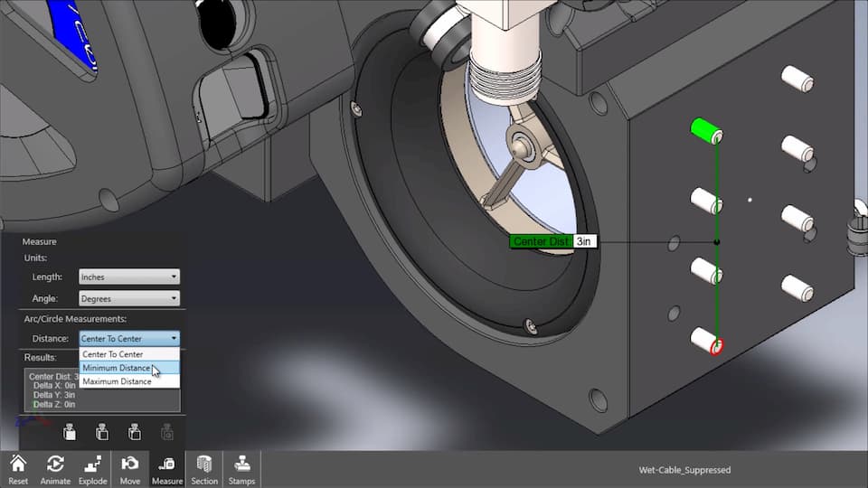
Task: Open the Length units dropdown
Action: click(x=129, y=277)
